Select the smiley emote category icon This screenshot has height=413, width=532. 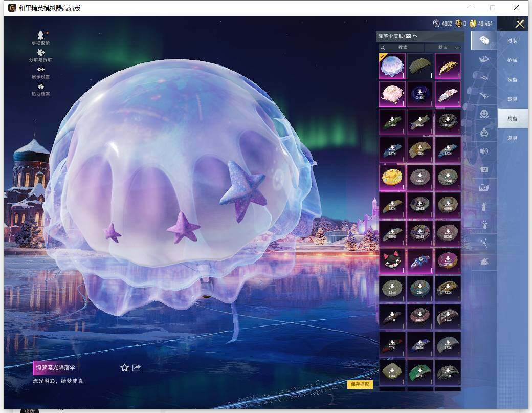coord(484,114)
